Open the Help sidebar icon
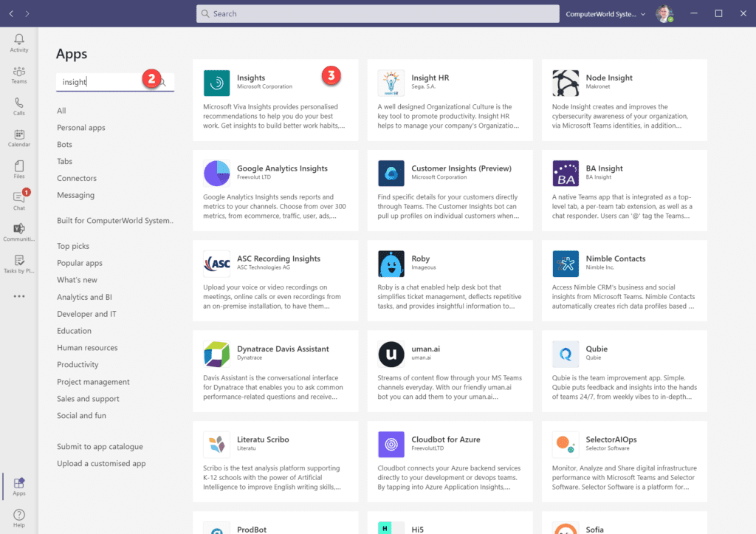This screenshot has width=756, height=534. pyautogui.click(x=18, y=518)
